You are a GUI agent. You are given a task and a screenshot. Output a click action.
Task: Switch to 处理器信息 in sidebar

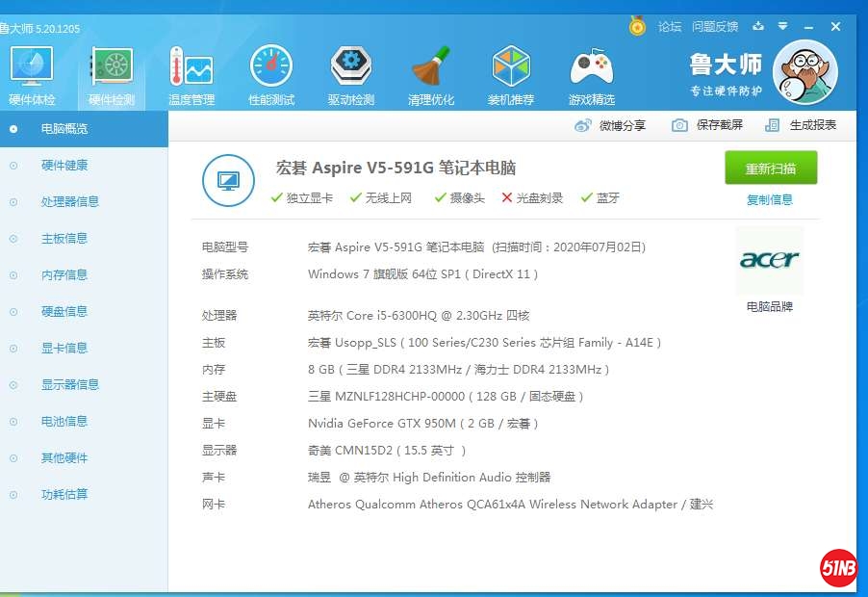pos(70,201)
